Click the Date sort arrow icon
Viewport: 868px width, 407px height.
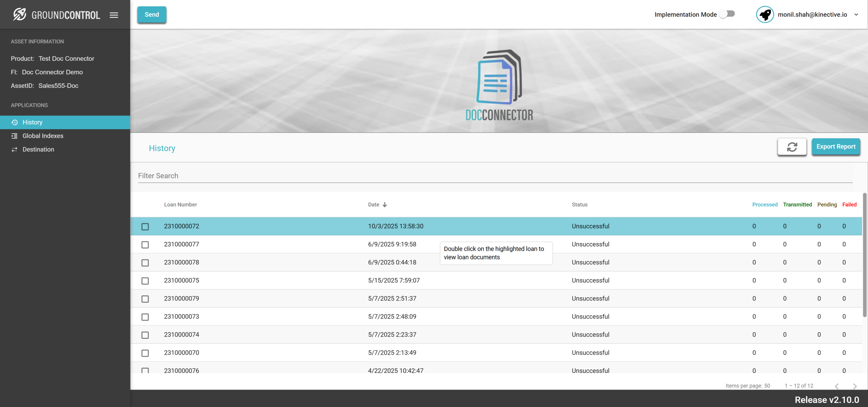tap(385, 205)
